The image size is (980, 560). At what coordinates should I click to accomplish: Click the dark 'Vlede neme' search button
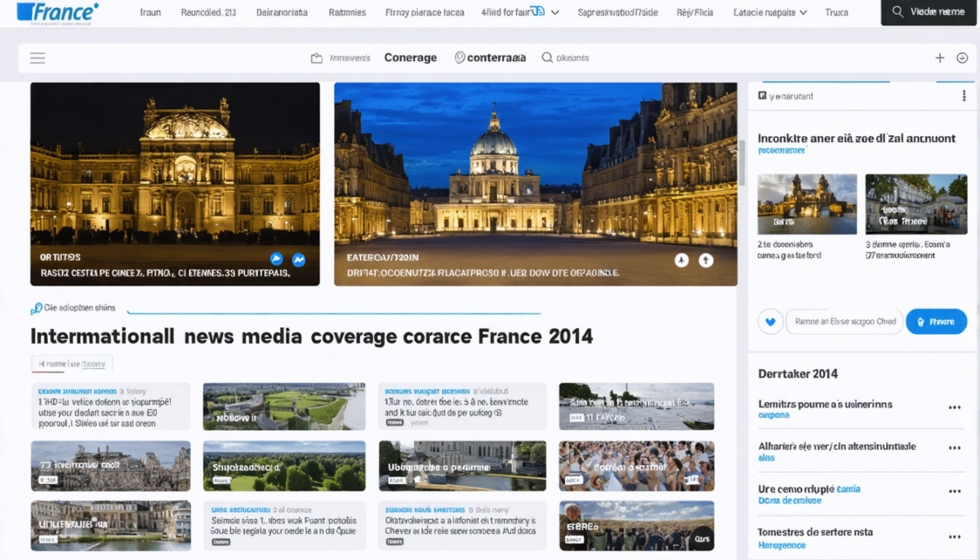coord(929,12)
